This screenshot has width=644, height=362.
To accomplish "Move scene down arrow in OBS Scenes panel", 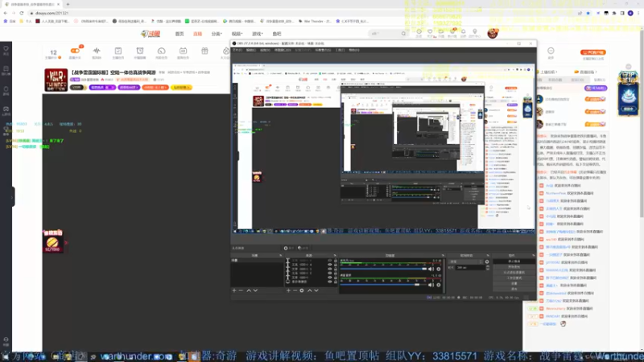I will tap(255, 290).
